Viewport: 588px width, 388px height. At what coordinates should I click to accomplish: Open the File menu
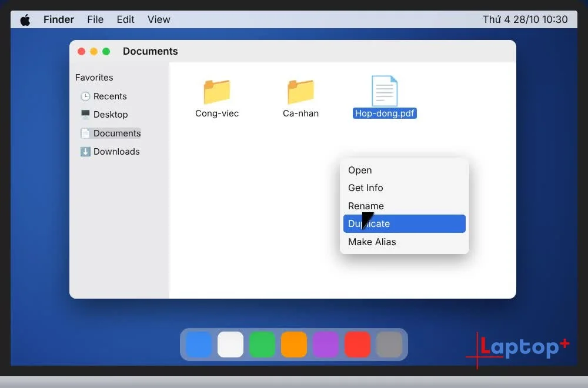coord(95,19)
